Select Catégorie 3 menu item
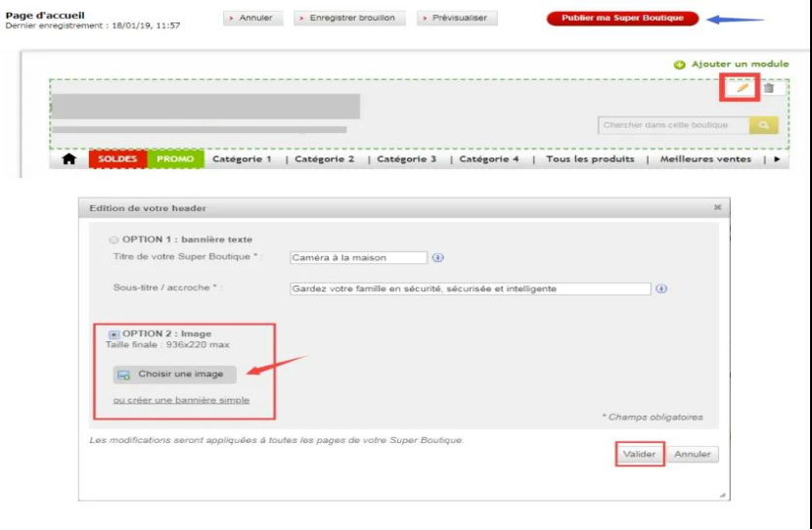The image size is (812, 530). click(x=407, y=158)
